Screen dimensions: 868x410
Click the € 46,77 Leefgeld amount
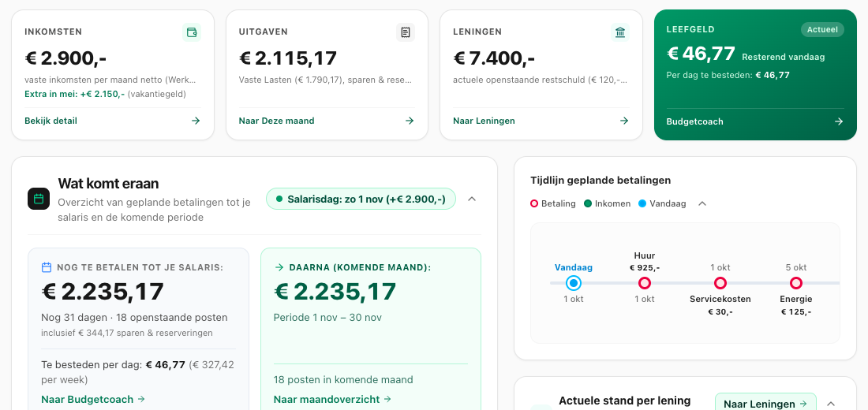pos(701,53)
